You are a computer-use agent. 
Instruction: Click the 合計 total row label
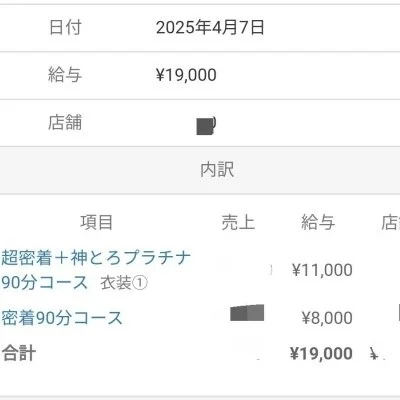pos(19,353)
